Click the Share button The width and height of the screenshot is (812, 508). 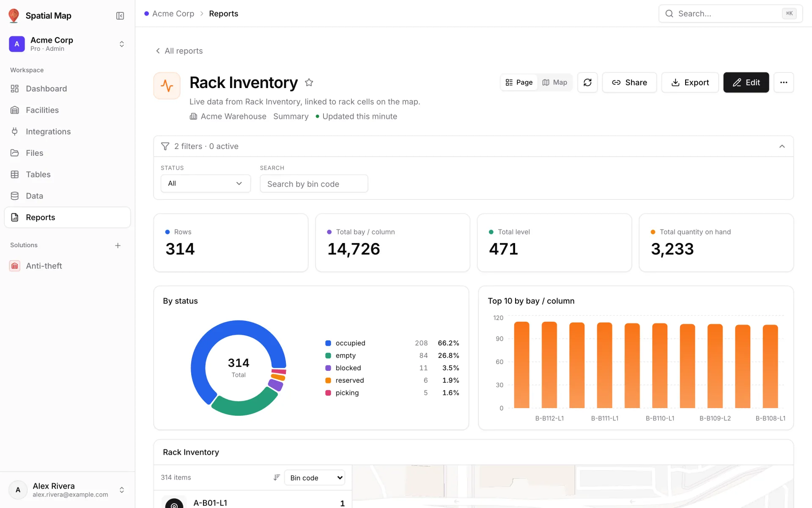(629, 83)
